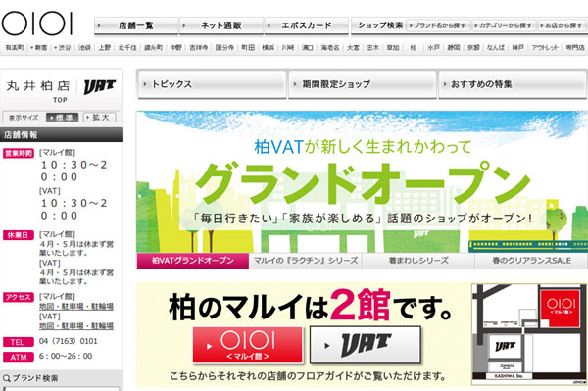
Task: Open the エポスカード menu
Action: [307, 25]
